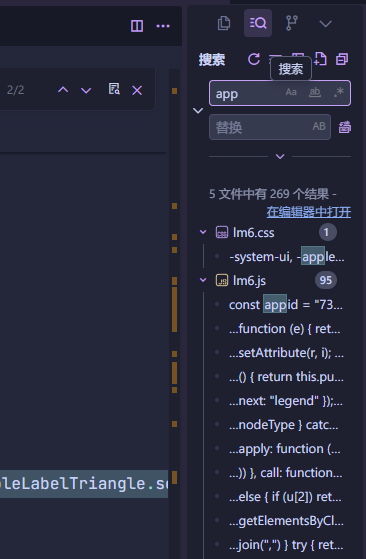Screen dimensions: 366x559
Task: Go to previous find match
Action: click(63, 90)
